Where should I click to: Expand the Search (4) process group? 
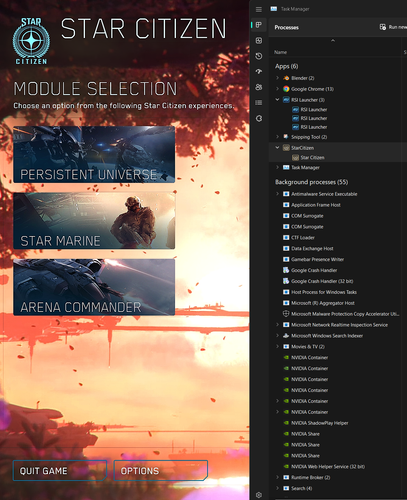click(277, 488)
